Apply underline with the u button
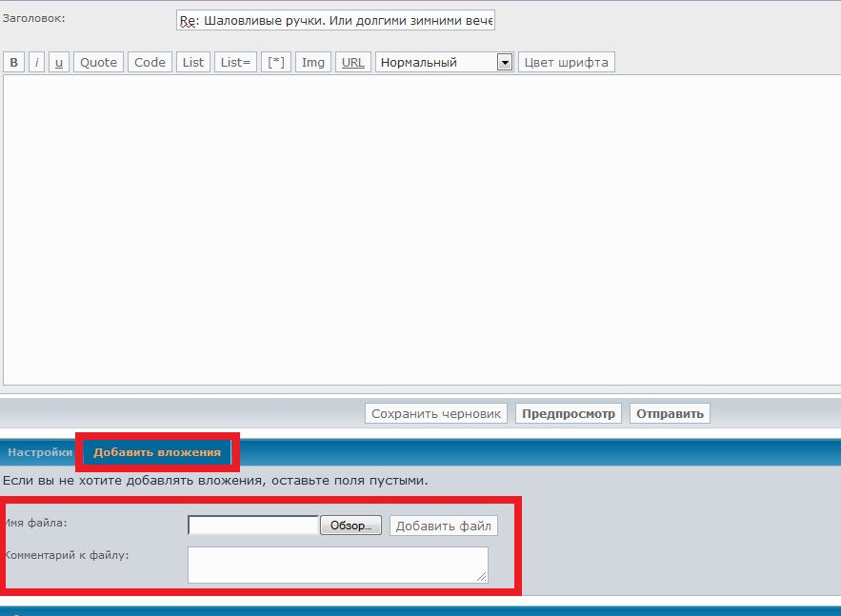Image resolution: width=841 pixels, height=616 pixels. 59,63
